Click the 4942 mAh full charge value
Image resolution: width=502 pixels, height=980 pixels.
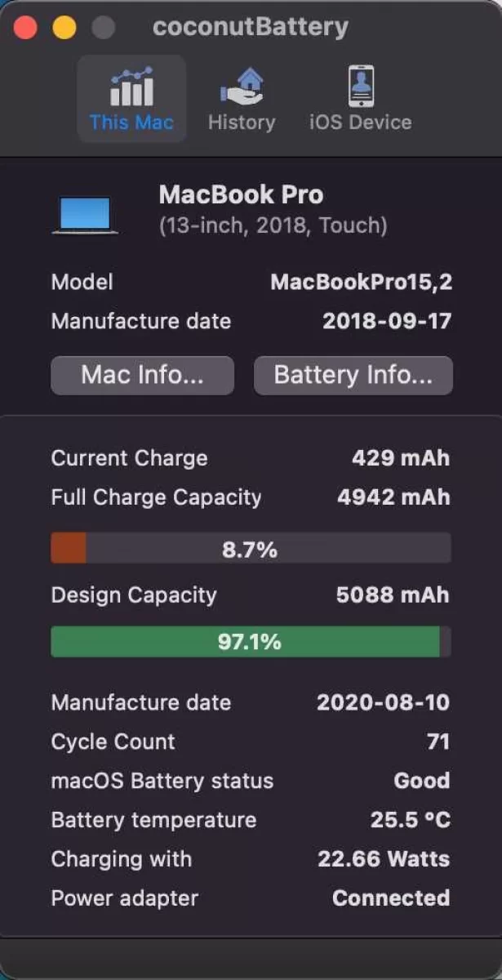click(393, 497)
